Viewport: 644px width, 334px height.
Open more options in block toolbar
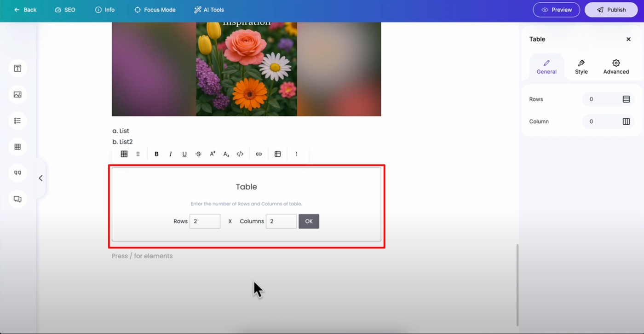[296, 154]
